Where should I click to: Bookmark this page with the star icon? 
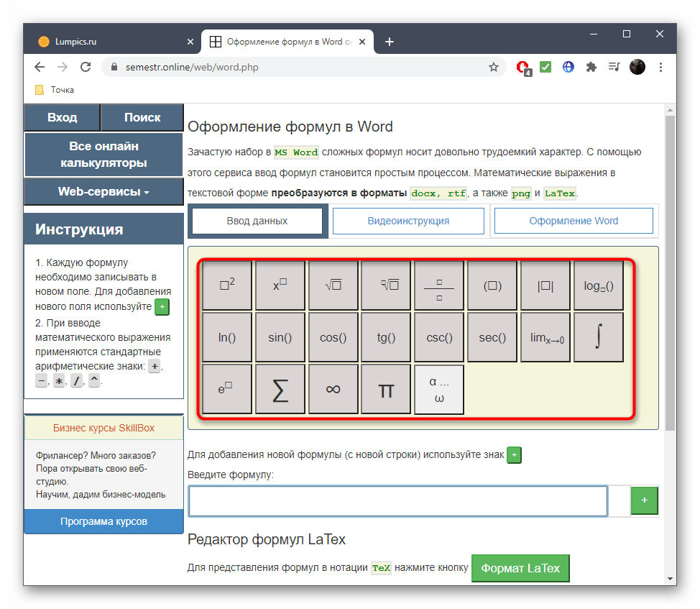[x=494, y=67]
